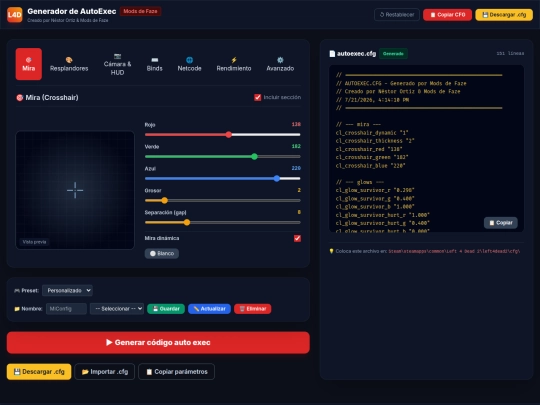Click the target icon beside Mira (Crosshair)
The height and width of the screenshot is (405, 540).
[x=20, y=98]
